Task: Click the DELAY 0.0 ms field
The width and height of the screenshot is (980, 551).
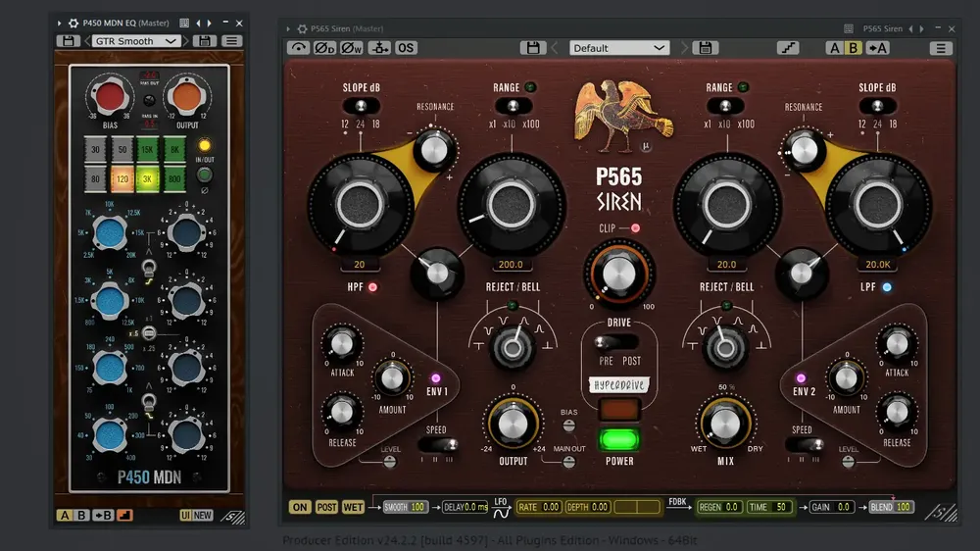Action: click(x=465, y=507)
